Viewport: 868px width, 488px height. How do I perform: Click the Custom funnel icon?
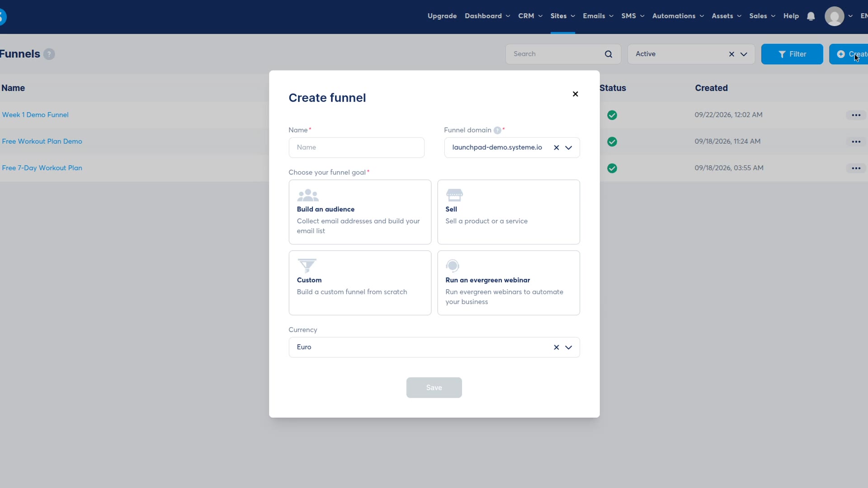pyautogui.click(x=307, y=266)
